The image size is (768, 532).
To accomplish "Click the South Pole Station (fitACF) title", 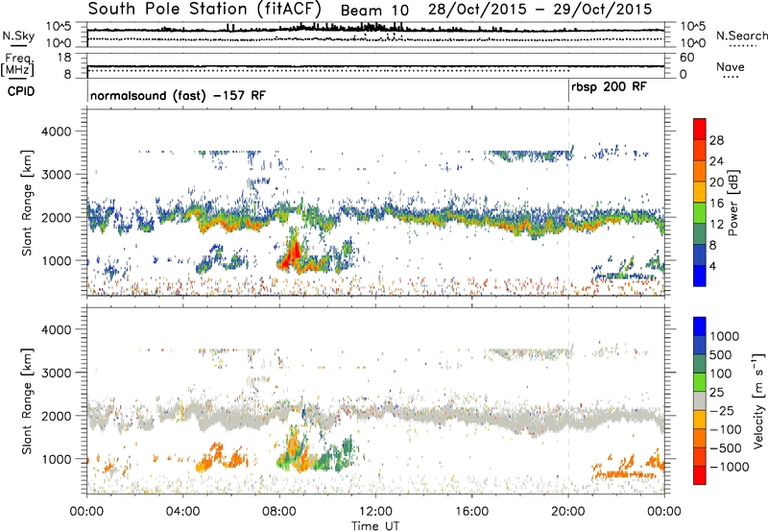I will [204, 9].
